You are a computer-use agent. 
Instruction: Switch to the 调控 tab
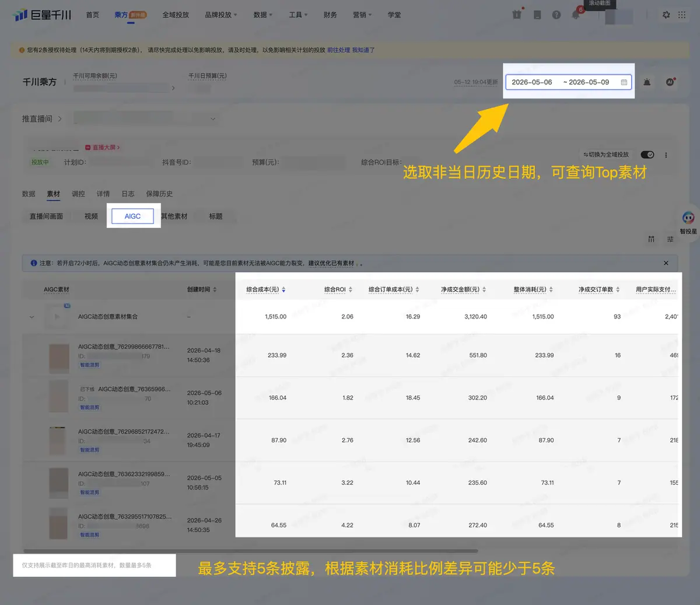[x=78, y=194]
